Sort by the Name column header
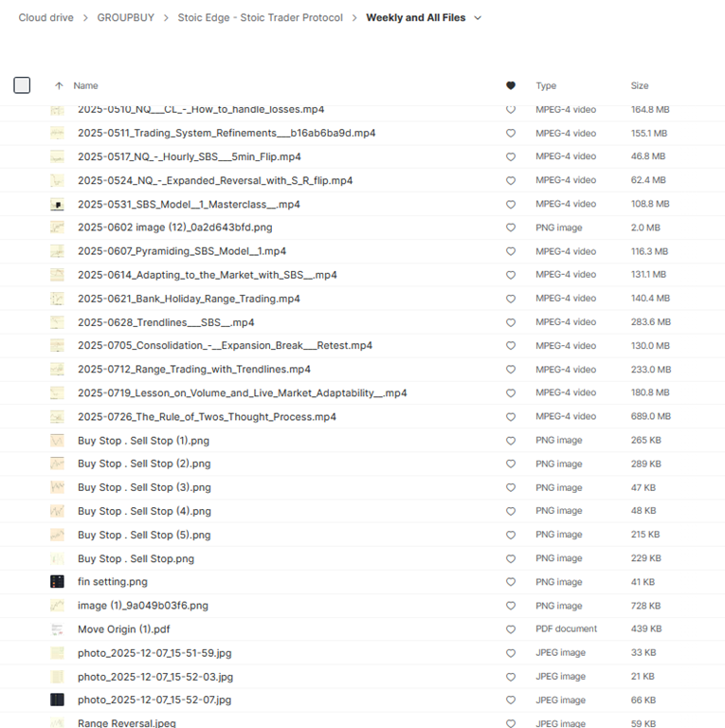The width and height of the screenshot is (725, 728). point(85,85)
